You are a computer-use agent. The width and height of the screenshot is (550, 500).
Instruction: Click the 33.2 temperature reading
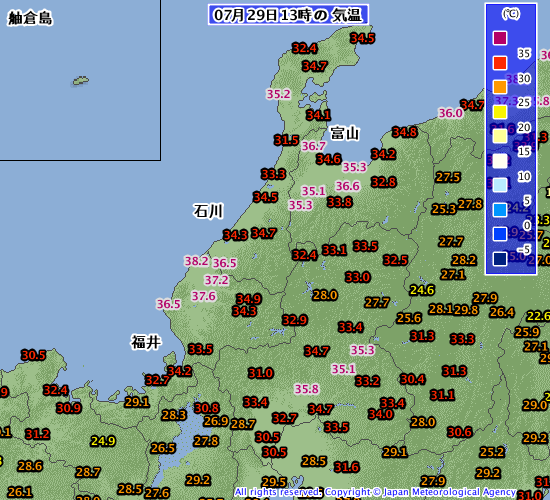click(x=367, y=381)
